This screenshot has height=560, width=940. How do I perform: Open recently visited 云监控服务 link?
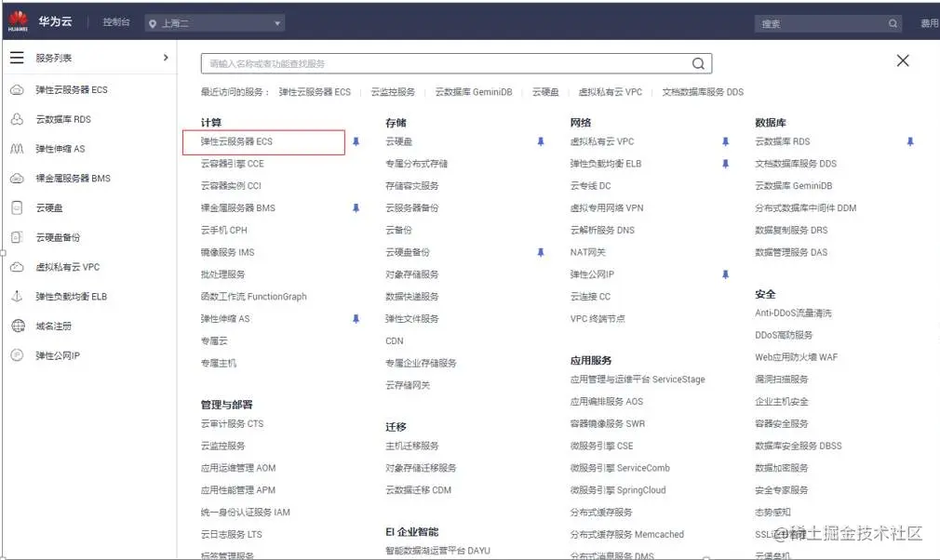click(x=393, y=92)
